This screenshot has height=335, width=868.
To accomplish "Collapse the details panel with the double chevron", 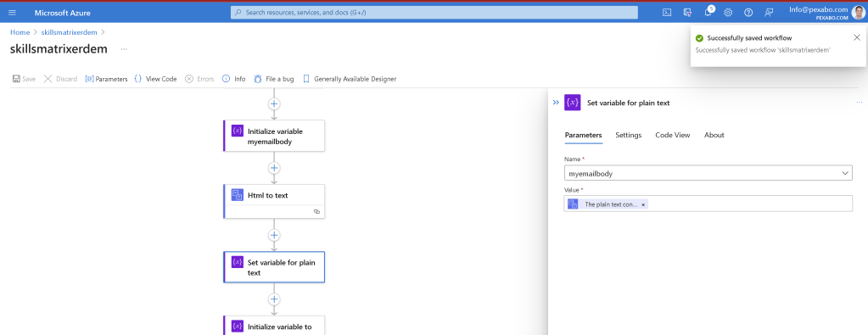I will point(556,103).
